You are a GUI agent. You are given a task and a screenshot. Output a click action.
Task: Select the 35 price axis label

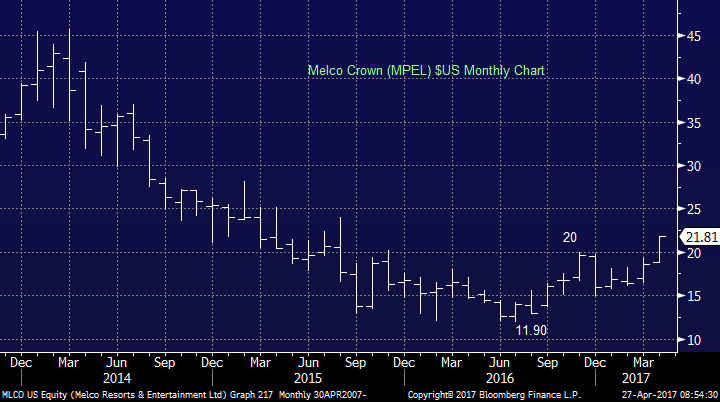(694, 123)
